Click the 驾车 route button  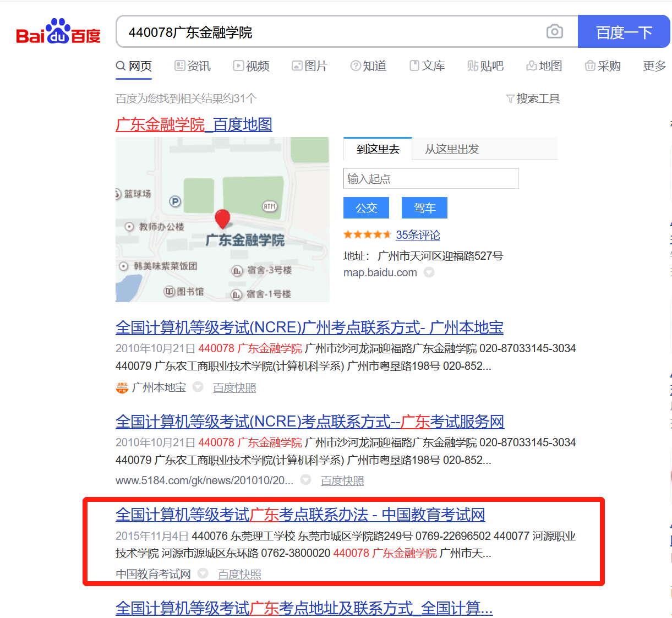click(x=424, y=208)
